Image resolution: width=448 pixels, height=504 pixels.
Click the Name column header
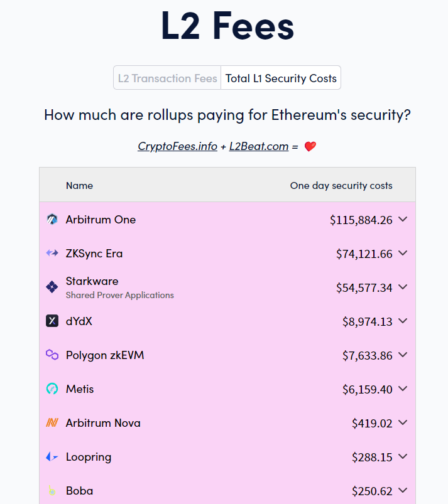coord(80,185)
